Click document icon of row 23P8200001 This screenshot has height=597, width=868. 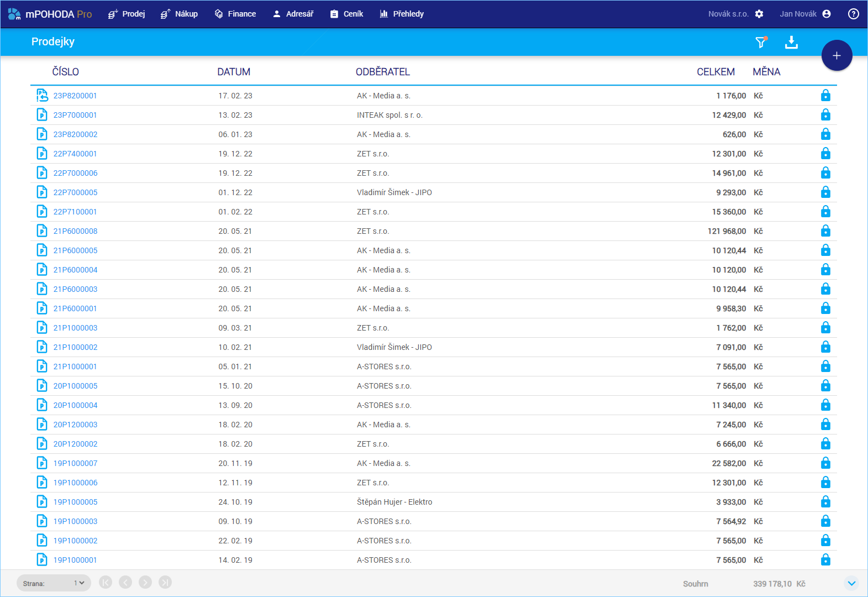(42, 96)
